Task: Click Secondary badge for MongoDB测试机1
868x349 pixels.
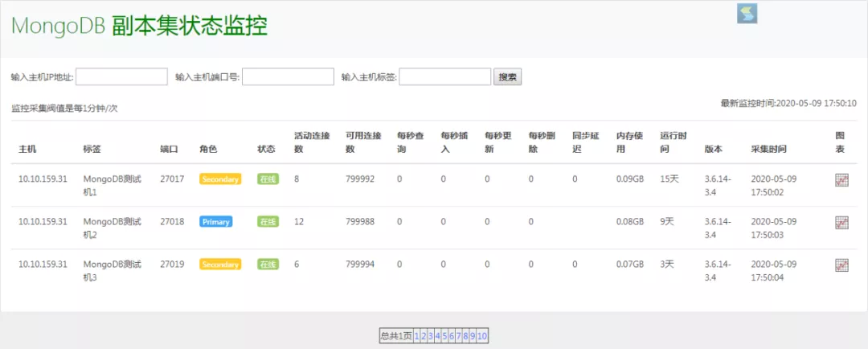Action: tap(220, 179)
